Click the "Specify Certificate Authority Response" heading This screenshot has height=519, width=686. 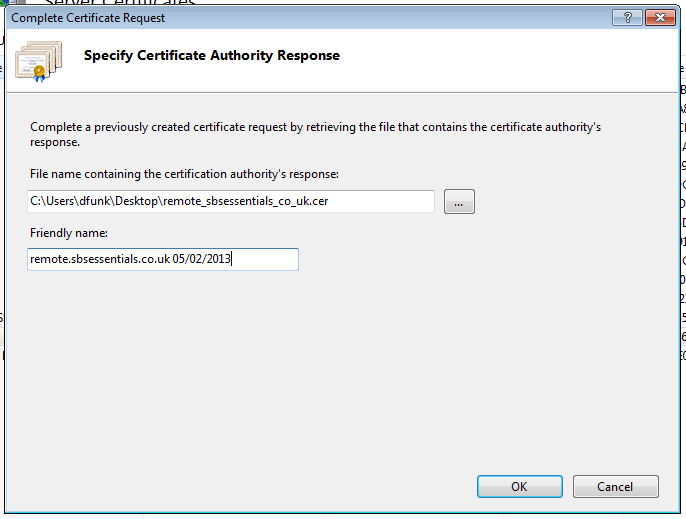[x=212, y=56]
